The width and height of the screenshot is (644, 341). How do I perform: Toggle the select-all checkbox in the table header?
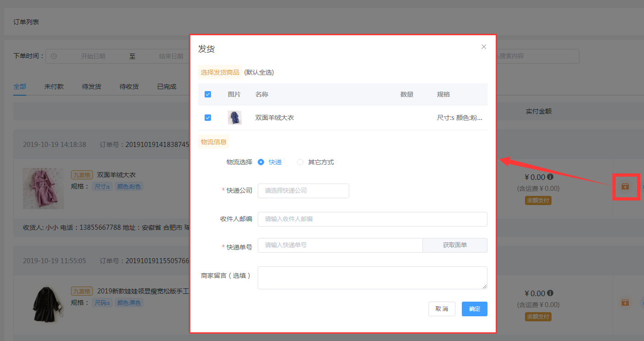[x=208, y=94]
